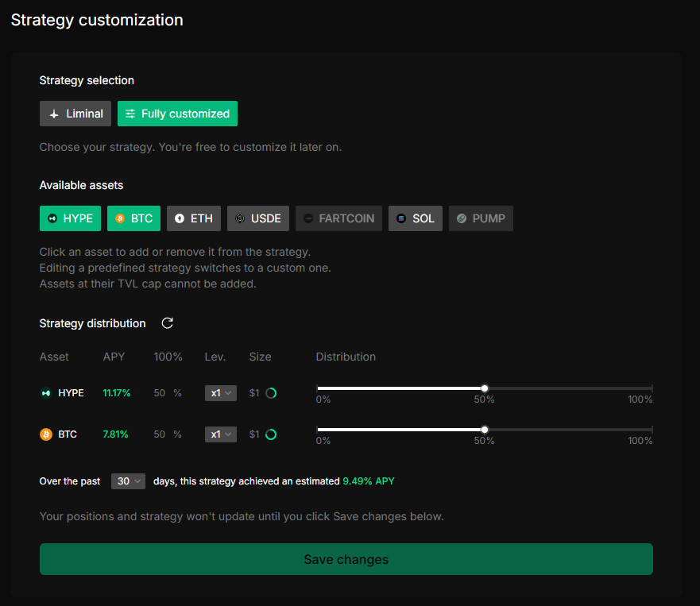Click BTC size loading circle icon

[x=271, y=434]
